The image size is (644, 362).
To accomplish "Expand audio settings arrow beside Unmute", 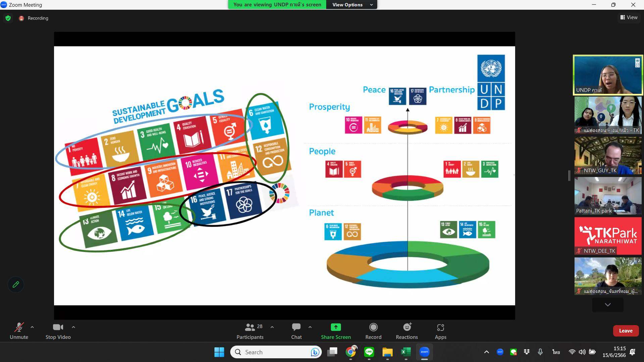I will 32,327.
